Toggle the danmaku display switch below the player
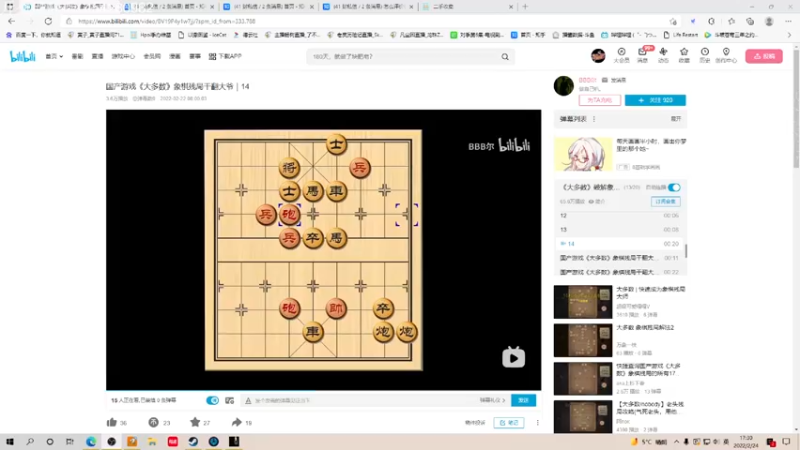 [x=212, y=401]
